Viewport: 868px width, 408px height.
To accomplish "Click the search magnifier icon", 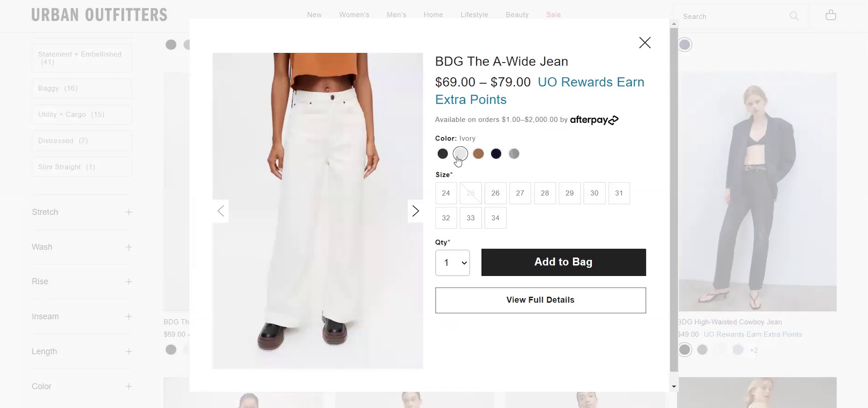I will pyautogui.click(x=794, y=16).
